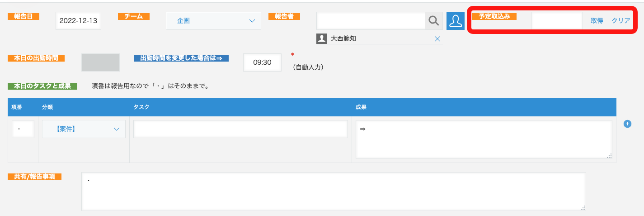Click the 成果 textarea resize handle
Screen dimensions: 644x216
(x=609, y=156)
